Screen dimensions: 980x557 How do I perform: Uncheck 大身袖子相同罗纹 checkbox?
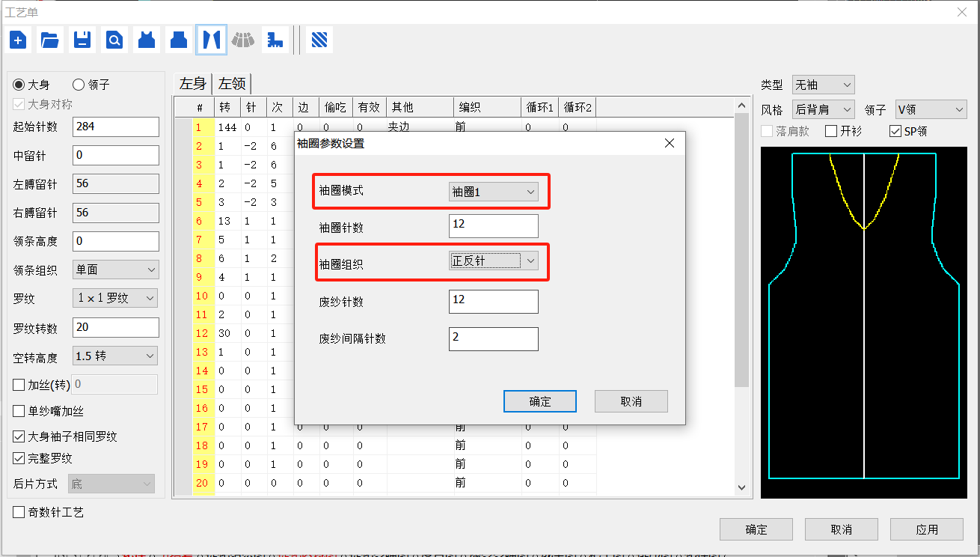pos(19,436)
